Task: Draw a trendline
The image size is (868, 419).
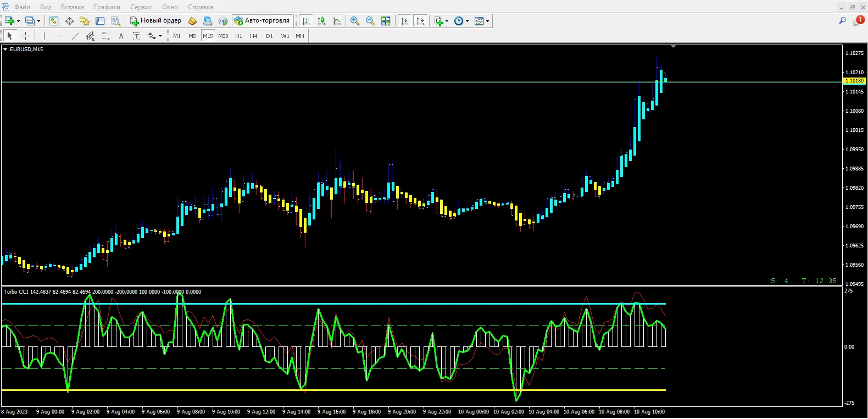Action: tap(75, 36)
